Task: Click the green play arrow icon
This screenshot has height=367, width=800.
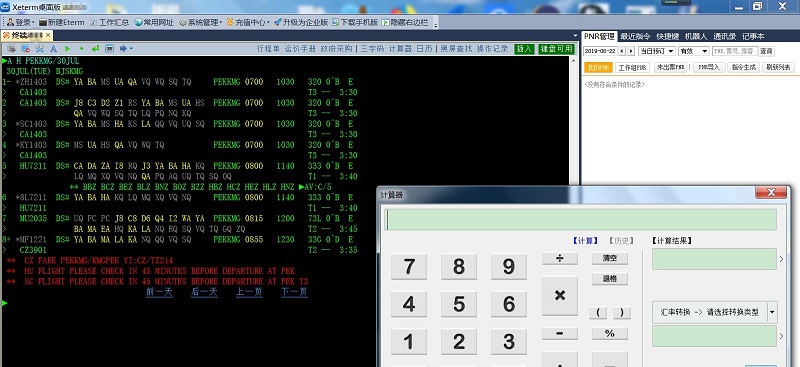Action: click(x=67, y=48)
